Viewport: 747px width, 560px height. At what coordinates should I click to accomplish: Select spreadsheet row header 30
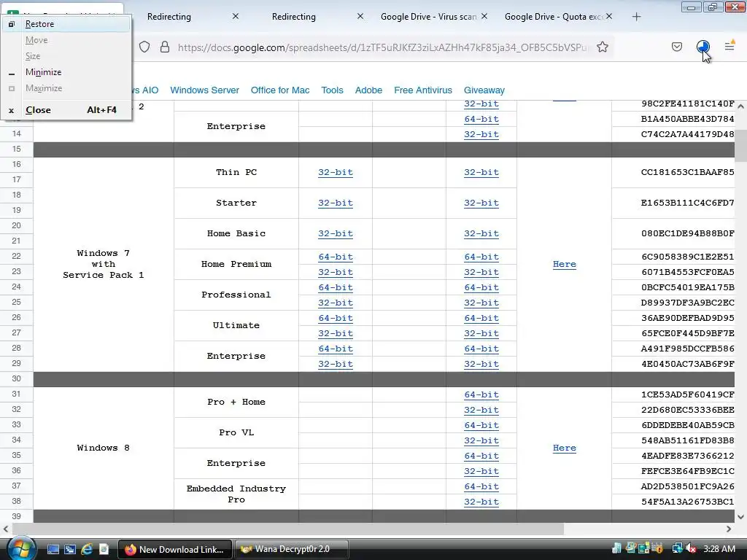pos(16,378)
